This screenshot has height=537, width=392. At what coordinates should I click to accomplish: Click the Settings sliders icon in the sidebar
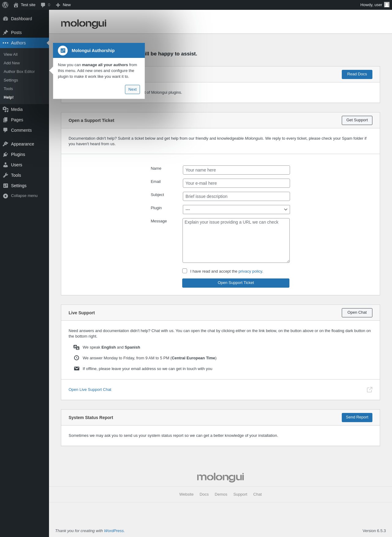coord(6,186)
